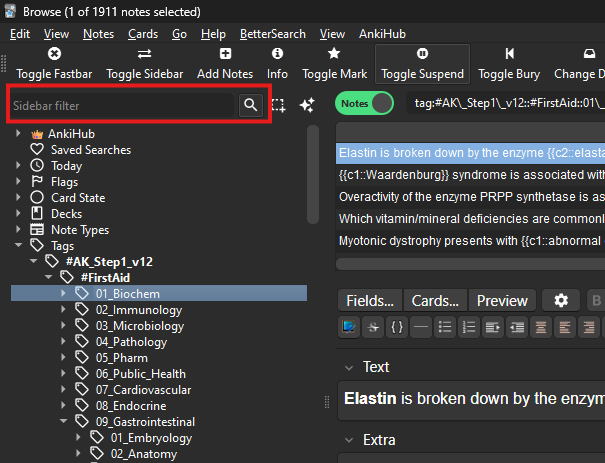Click the Toggle Suspend toolbar button
605x463 pixels.
[x=423, y=64]
